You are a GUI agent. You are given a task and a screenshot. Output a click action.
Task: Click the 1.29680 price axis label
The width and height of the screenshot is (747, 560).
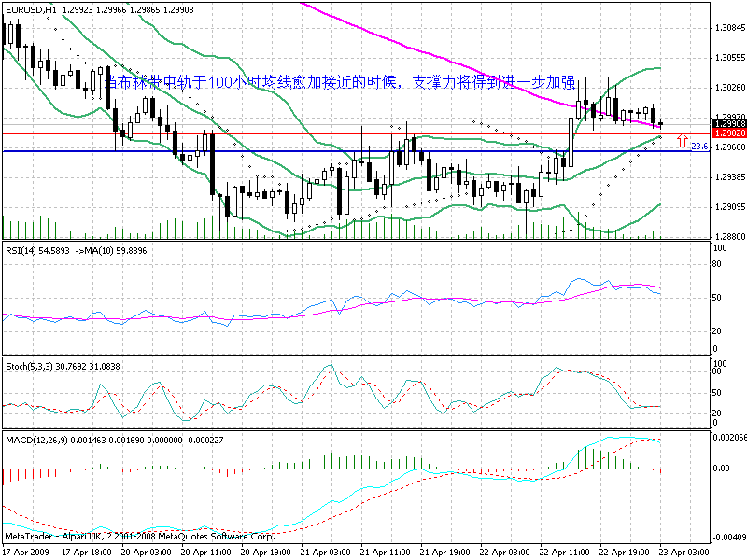[730, 147]
